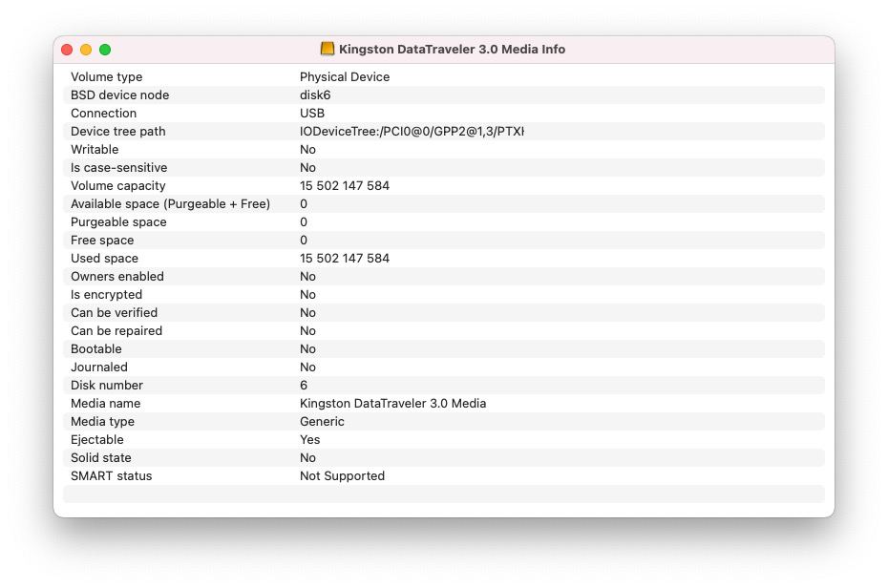Viewport: 888px width, 588px height.
Task: Select Available space (Purgeable + Free) label
Action: [171, 203]
